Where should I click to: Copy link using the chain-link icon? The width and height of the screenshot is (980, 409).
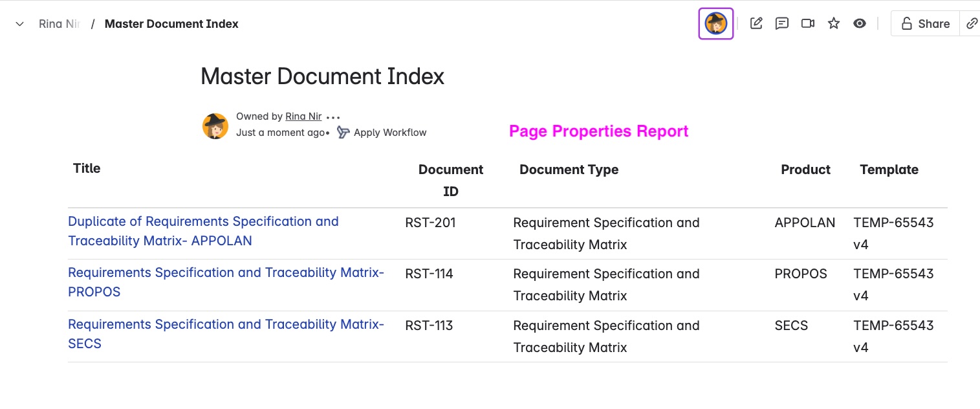971,24
